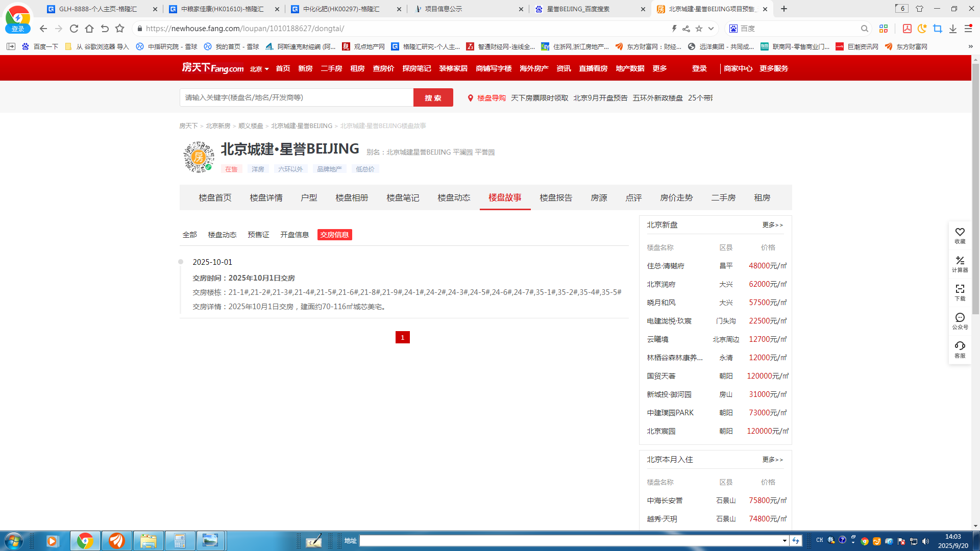980x551 pixels.
Task: Select the 开盘信息 filter
Action: 295,235
